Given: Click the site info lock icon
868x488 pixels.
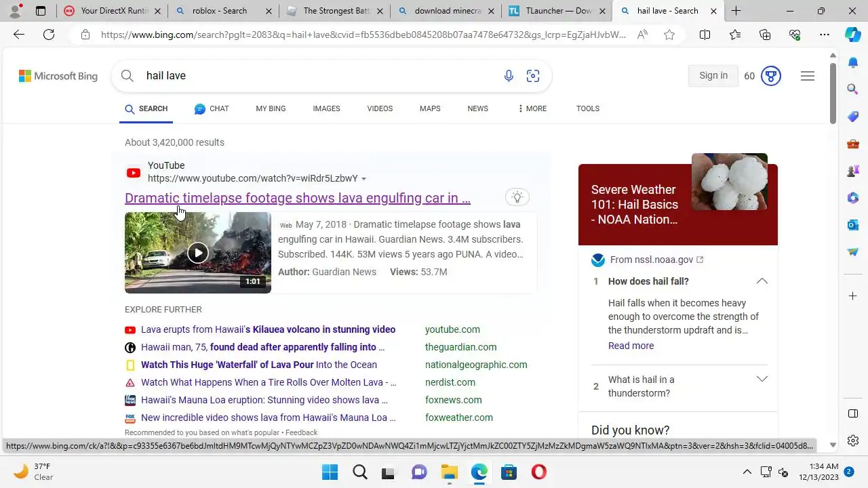Looking at the screenshot, I should coord(85,35).
